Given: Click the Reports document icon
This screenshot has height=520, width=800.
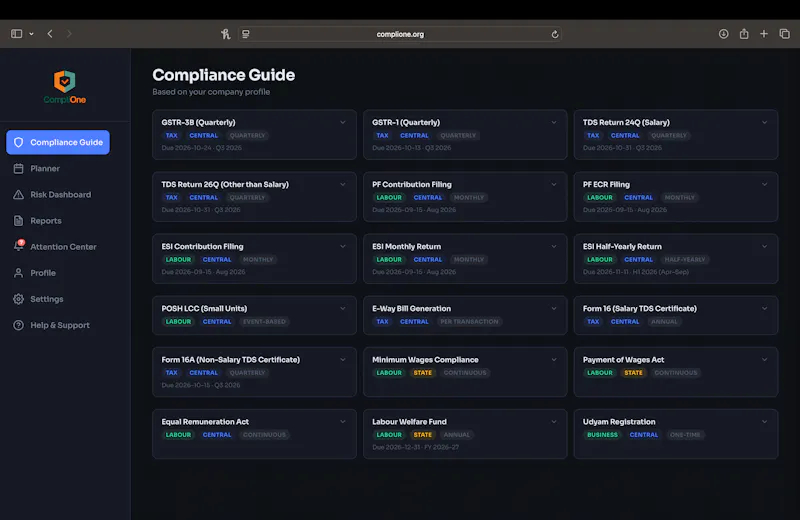Looking at the screenshot, I should click(18, 220).
